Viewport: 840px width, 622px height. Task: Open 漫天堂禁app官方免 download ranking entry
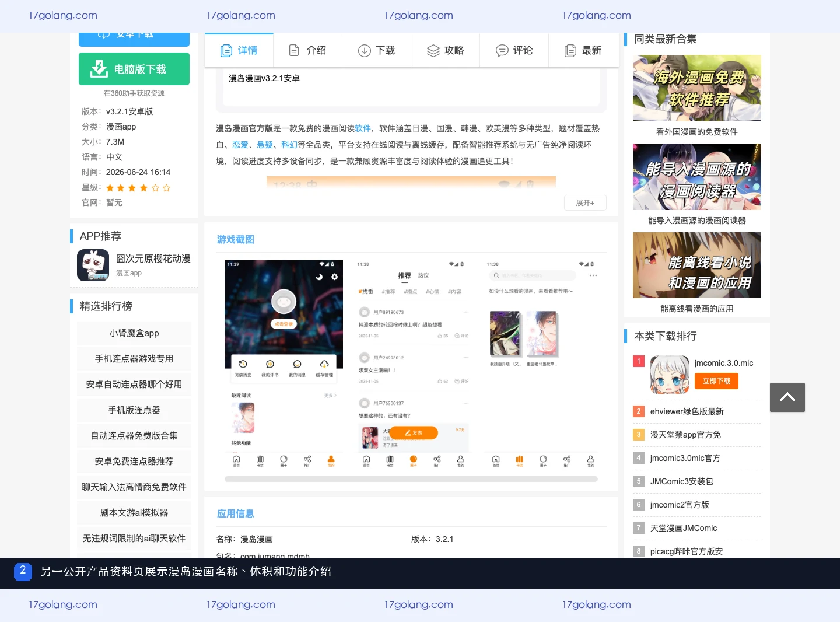coord(685,435)
